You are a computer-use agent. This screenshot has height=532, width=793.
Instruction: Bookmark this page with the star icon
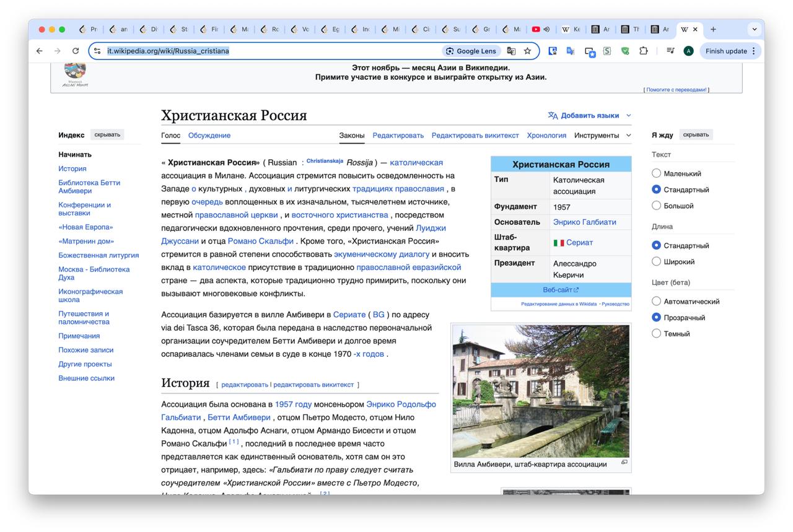(x=527, y=51)
